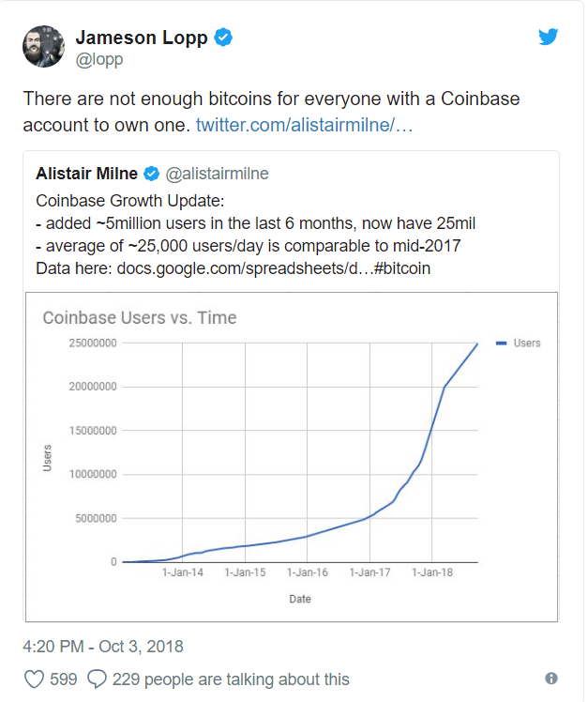Click Alistair Milne's verified badge
The image size is (588, 702).
coord(151,174)
